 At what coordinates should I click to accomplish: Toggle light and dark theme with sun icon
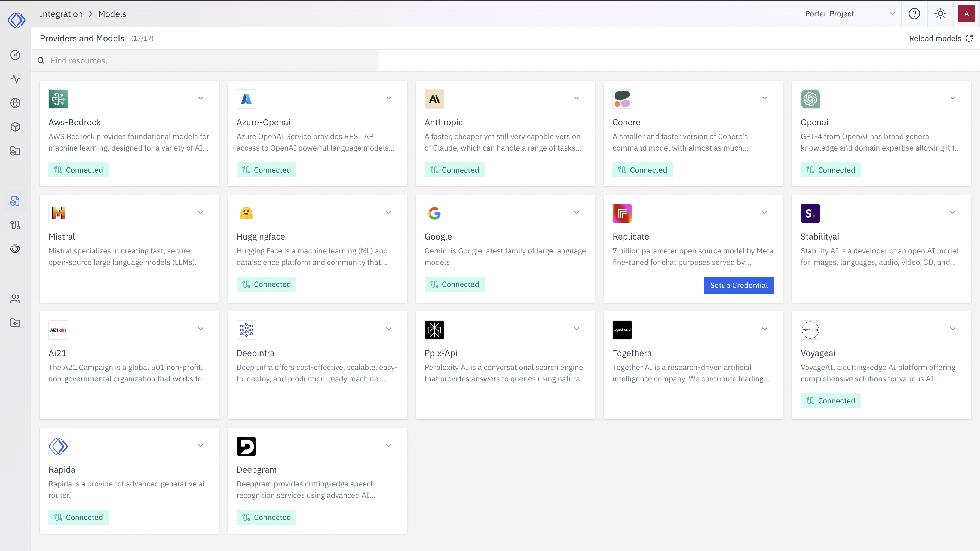coord(941,14)
